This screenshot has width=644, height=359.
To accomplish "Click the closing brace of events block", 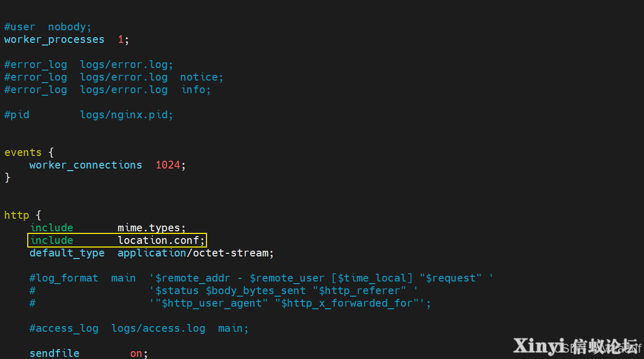I will click(7, 177).
